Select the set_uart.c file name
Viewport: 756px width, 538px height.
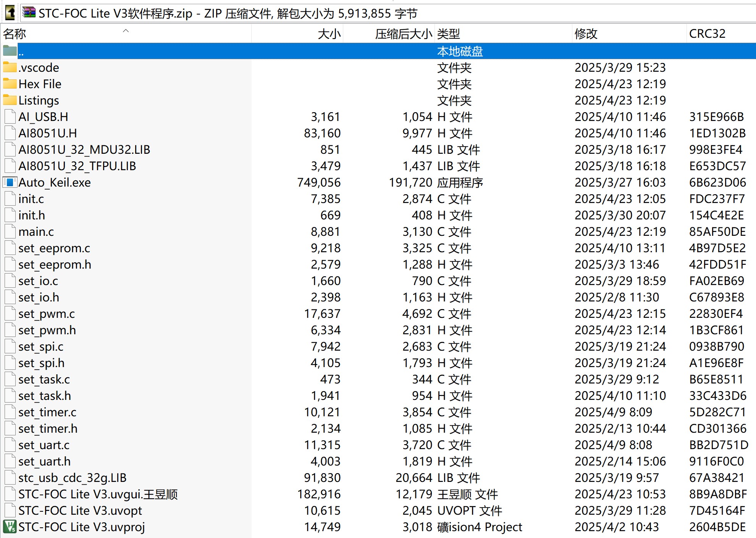point(44,445)
